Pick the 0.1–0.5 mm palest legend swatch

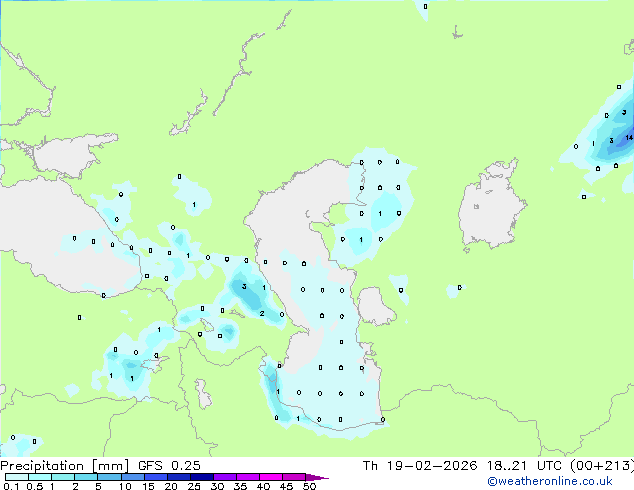click(17, 477)
